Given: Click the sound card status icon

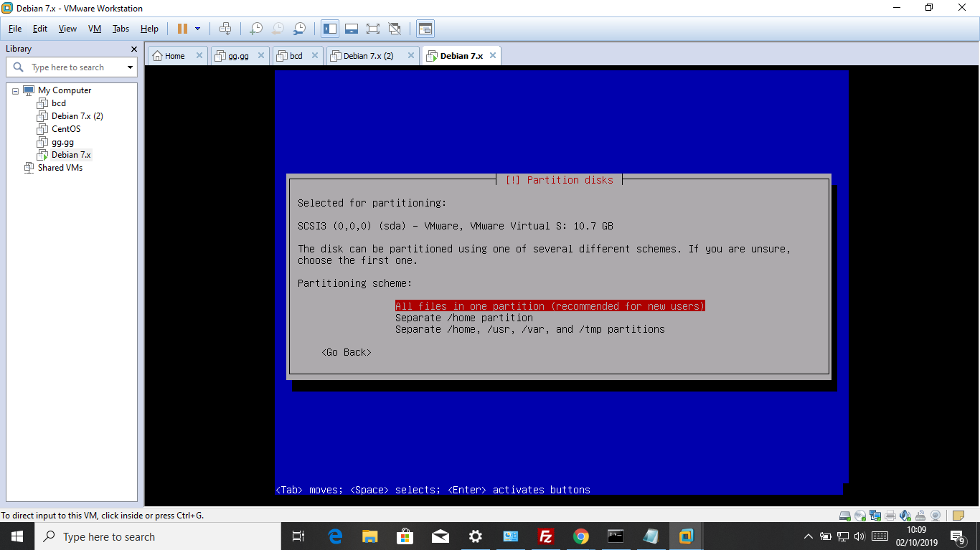Looking at the screenshot, I should (905, 516).
